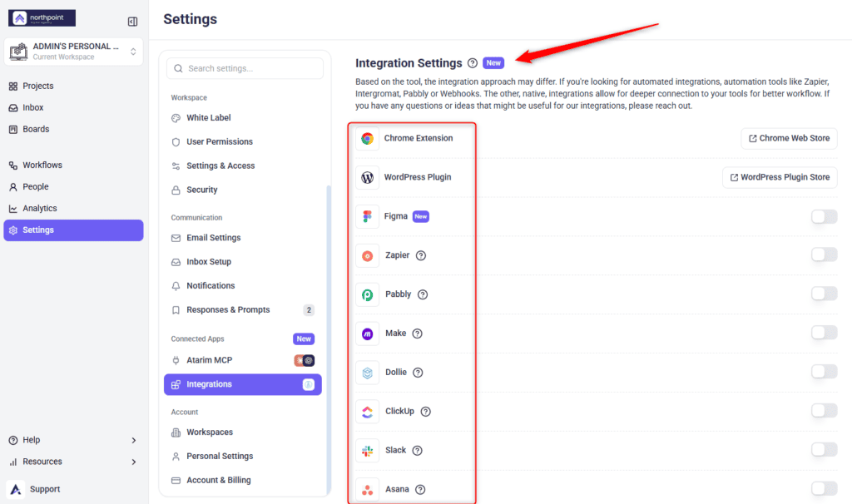Image resolution: width=852 pixels, height=504 pixels.
Task: Click the New badge beside Connected Apps
Action: click(304, 338)
